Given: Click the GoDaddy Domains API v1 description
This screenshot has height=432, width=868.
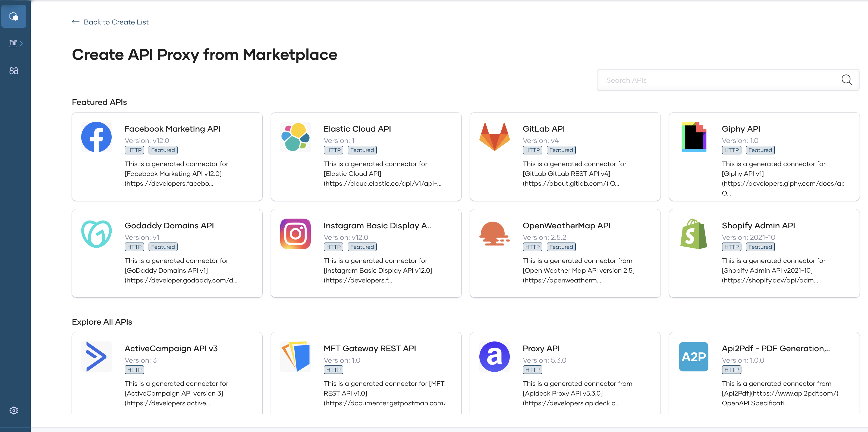Looking at the screenshot, I should tap(181, 271).
